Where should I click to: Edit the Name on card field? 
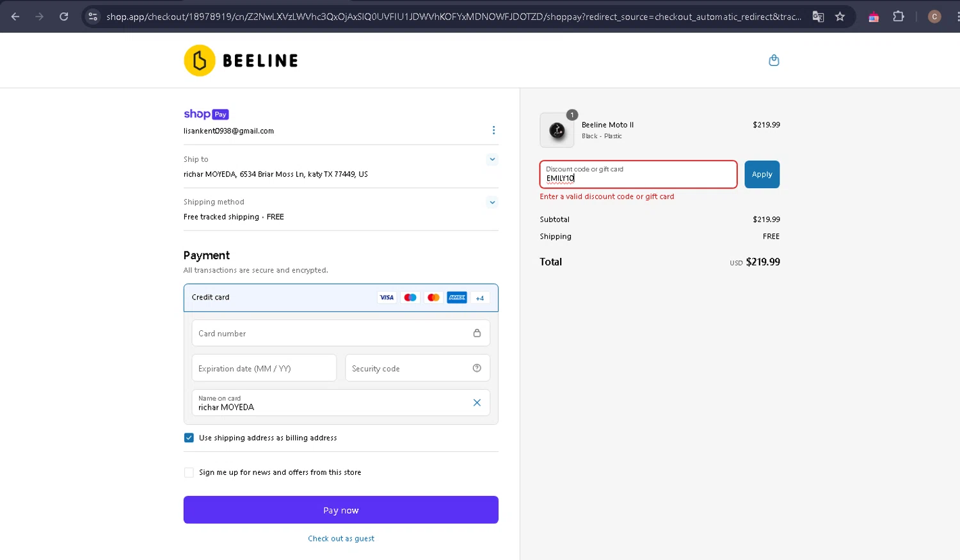[x=341, y=403]
